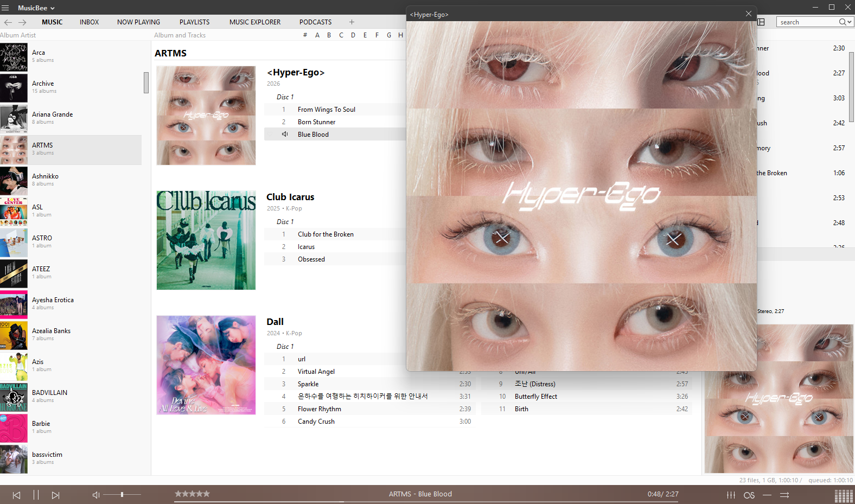Open the panel layout icon beside search
Viewport: 855px width, 504px height.
pos(761,22)
